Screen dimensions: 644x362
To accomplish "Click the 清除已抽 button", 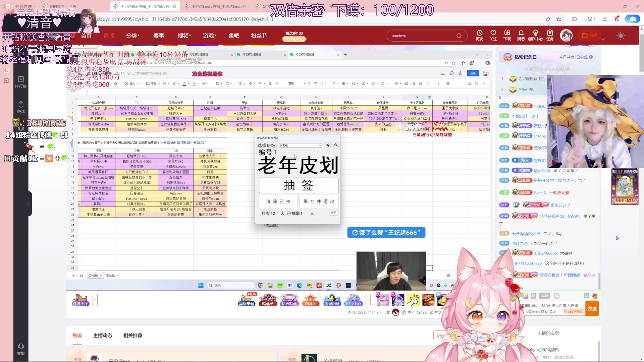I will pos(278,201).
